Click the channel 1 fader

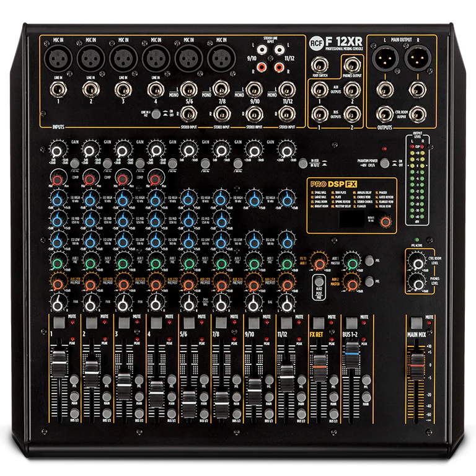(x=59, y=364)
